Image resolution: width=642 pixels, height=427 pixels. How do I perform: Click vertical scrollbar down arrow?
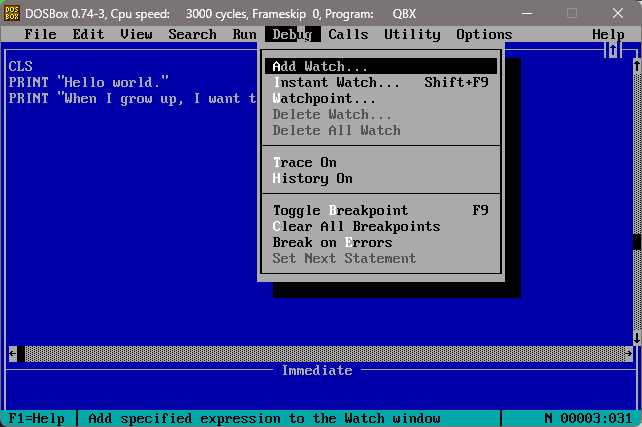pos(637,338)
